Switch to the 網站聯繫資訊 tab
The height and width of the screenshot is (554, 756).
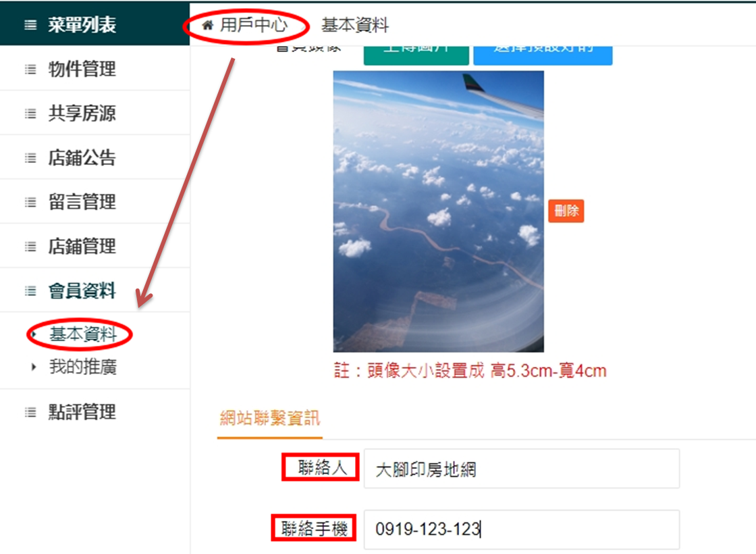(x=269, y=418)
